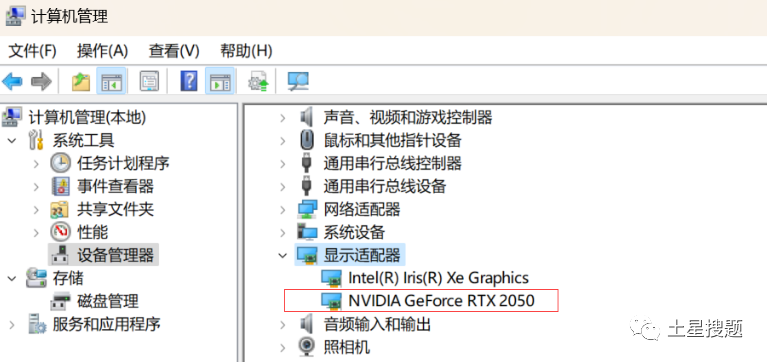Open the 查看(V) menu
This screenshot has height=362, width=767.
174,50
